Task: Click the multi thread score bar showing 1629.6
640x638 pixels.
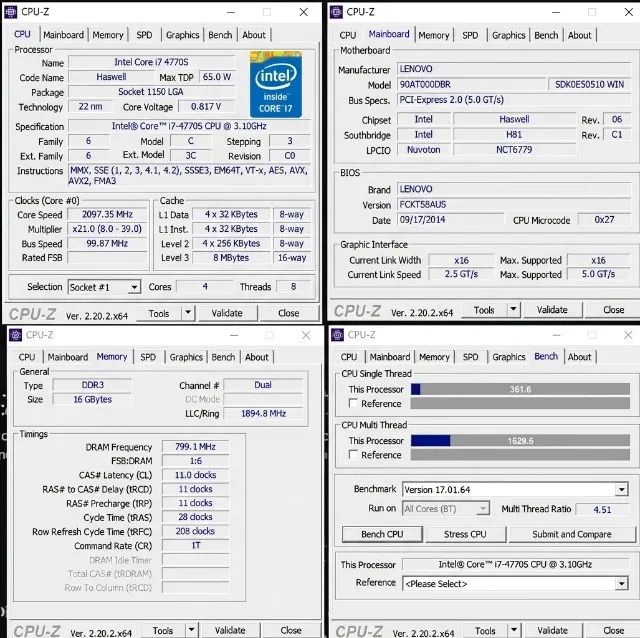Action: (520, 440)
